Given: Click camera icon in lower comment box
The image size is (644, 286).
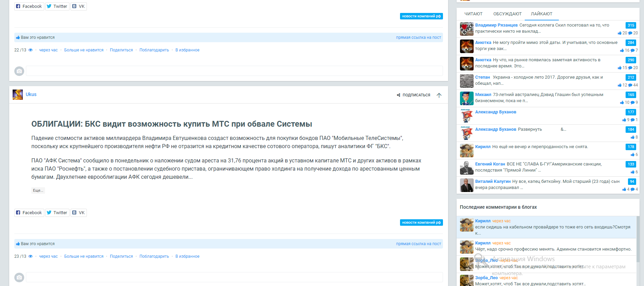Looking at the screenshot, I should pos(19,277).
